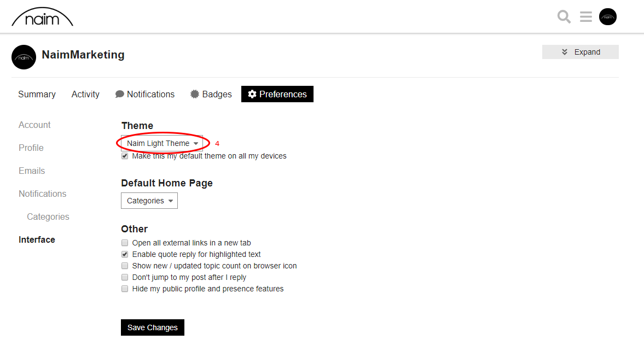The width and height of the screenshot is (644, 363).
Task: Open the hamburger menu icon
Action: coord(585,17)
